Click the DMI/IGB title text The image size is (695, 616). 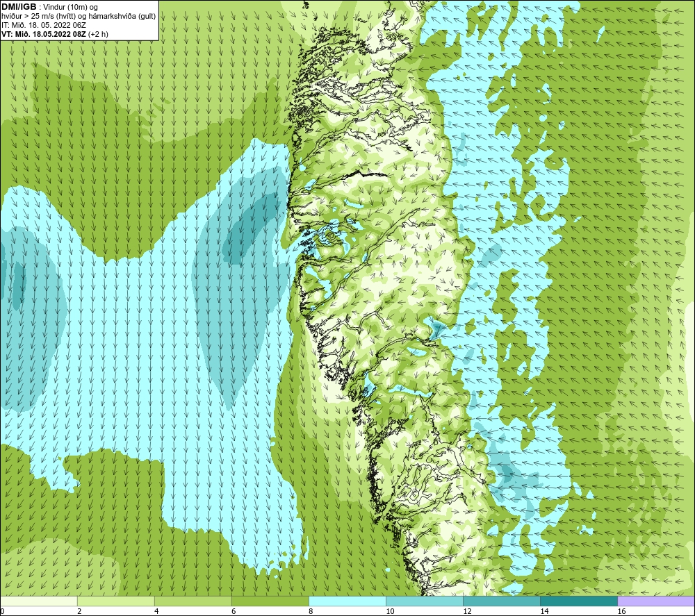[19, 7]
